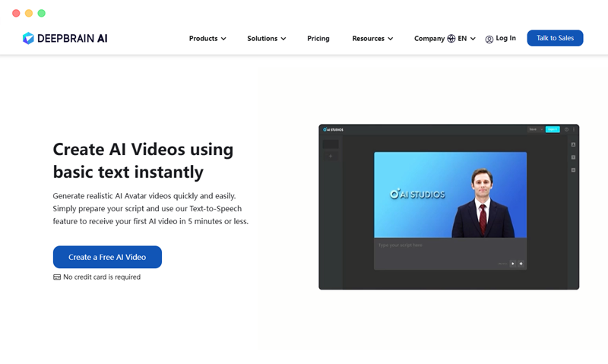The image size is (608, 364).
Task: Click the 'Create AI Videos using' heading
Action: [x=143, y=149]
